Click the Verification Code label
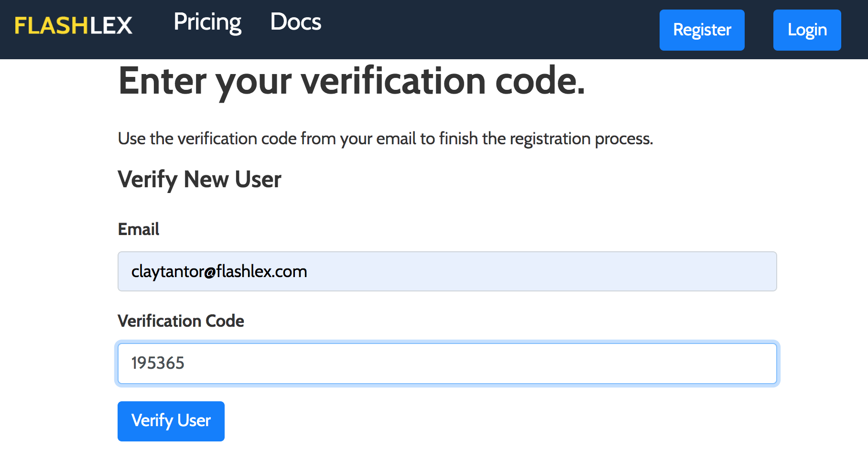The height and width of the screenshot is (472, 868). point(181,321)
